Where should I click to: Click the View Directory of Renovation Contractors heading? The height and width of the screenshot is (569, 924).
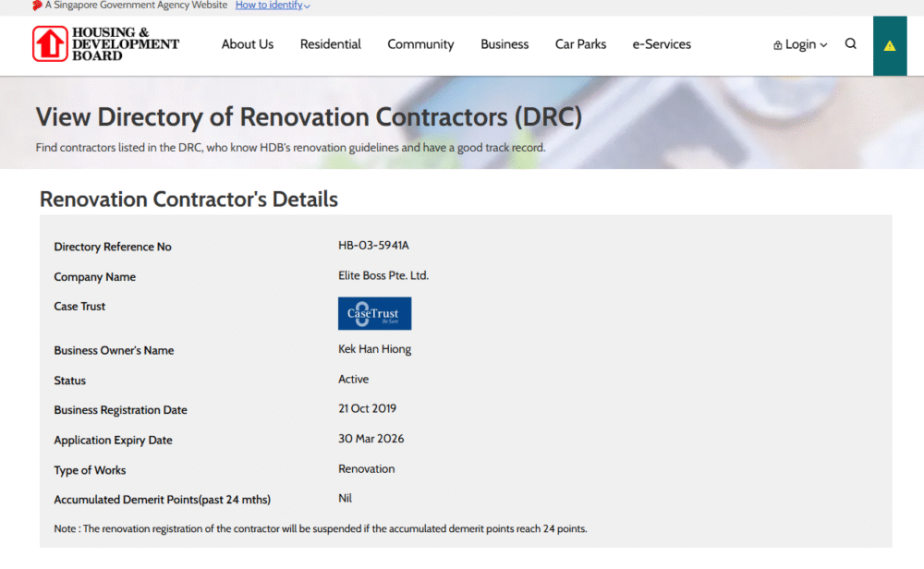[309, 116]
